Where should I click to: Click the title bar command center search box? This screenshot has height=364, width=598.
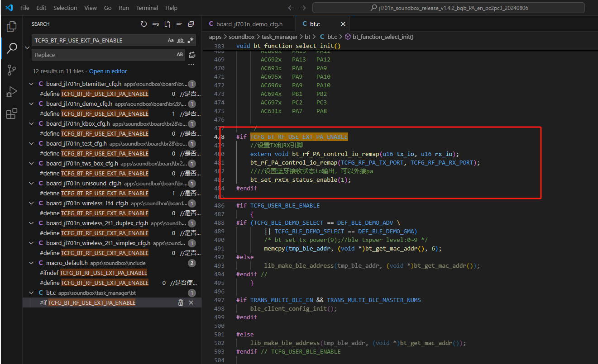point(449,8)
